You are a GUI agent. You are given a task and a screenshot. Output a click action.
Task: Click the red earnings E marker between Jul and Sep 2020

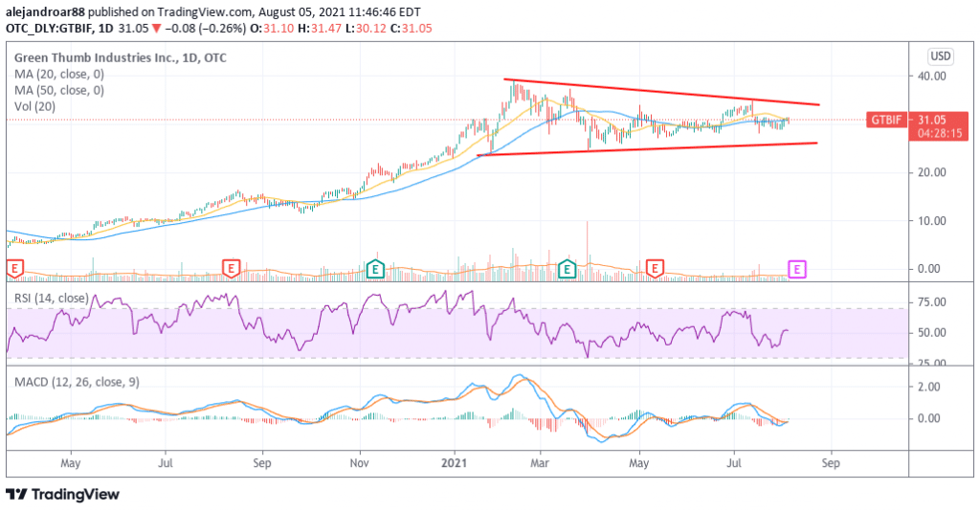pos(232,270)
